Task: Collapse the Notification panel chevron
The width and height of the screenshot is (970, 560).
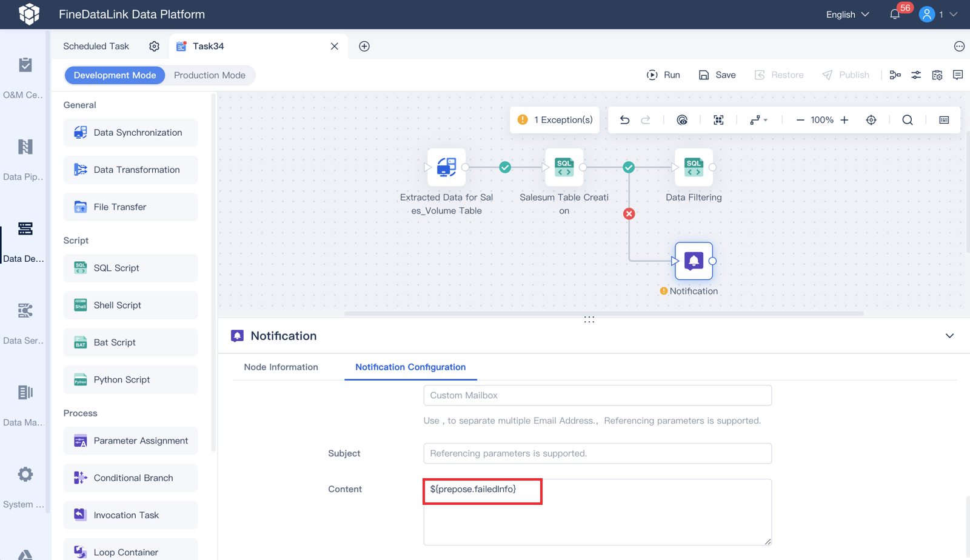Action: point(950,336)
